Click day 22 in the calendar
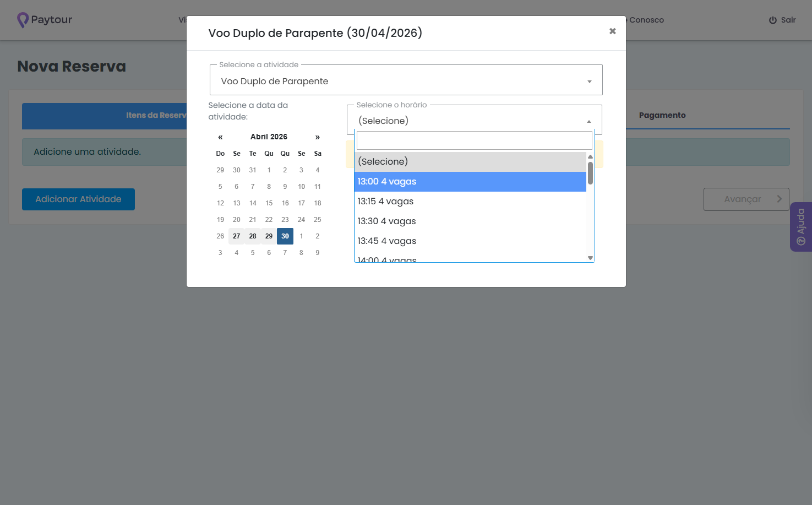812x505 pixels. [269, 220]
